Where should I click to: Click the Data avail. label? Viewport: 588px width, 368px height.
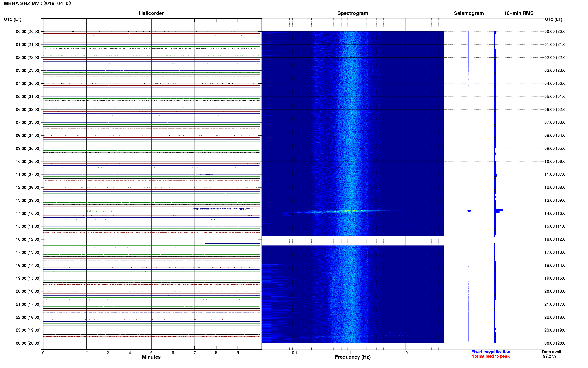[552, 352]
